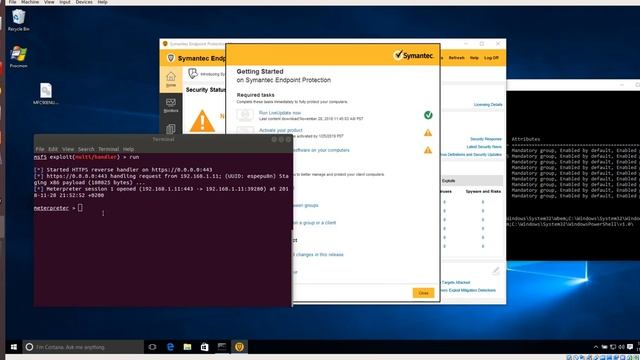Open the Procmon desktop icon
The width and height of the screenshot is (640, 360).
point(18,57)
